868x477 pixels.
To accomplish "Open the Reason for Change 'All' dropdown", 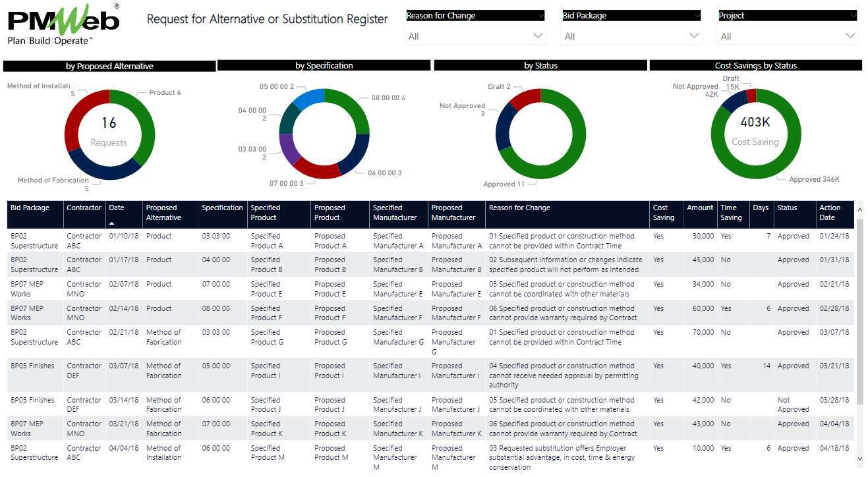I will point(475,36).
